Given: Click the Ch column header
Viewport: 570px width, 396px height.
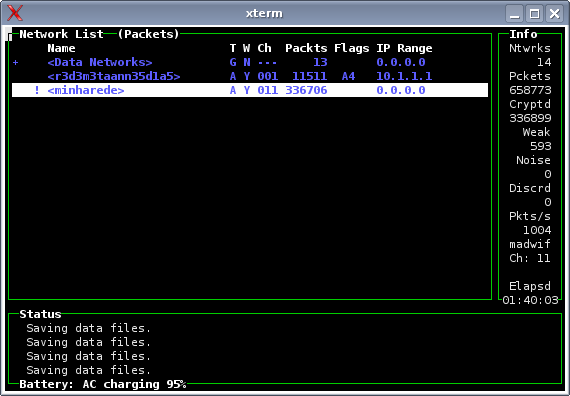Looking at the screenshot, I should 264,48.
